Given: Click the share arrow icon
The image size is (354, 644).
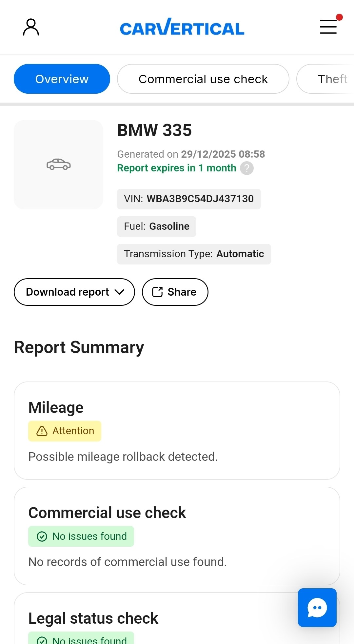Looking at the screenshot, I should click(157, 292).
